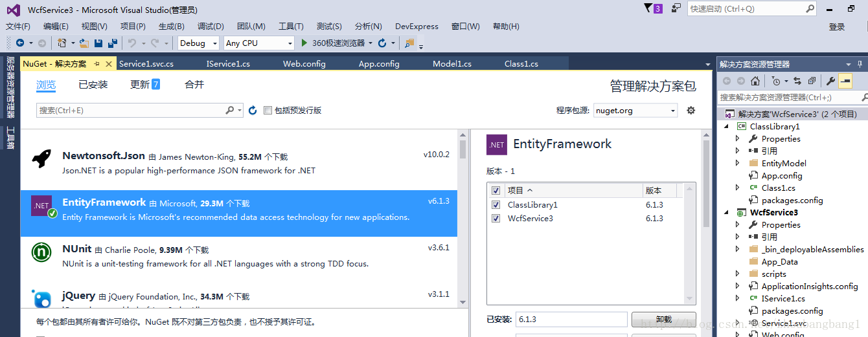Open document tabs overflow dropdown
The width and height of the screenshot is (868, 337).
coord(707,65)
